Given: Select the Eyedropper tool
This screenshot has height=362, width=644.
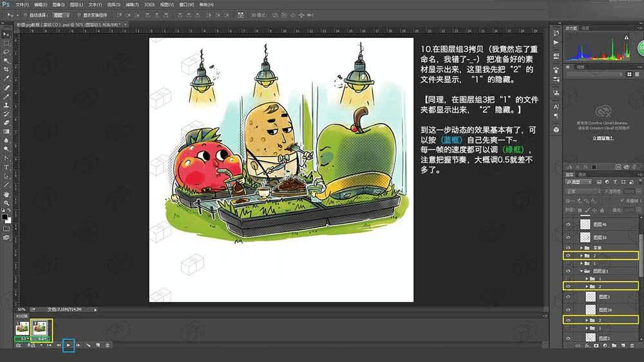Looking at the screenshot, I should [x=6, y=78].
